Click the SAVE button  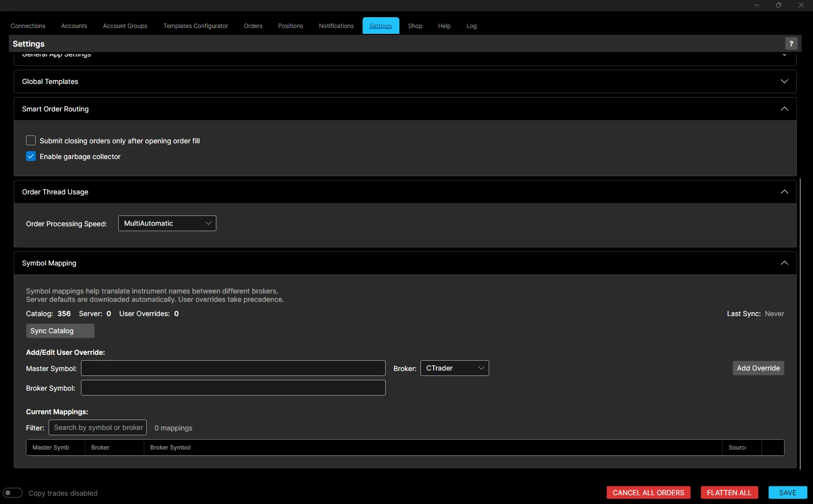tap(787, 493)
